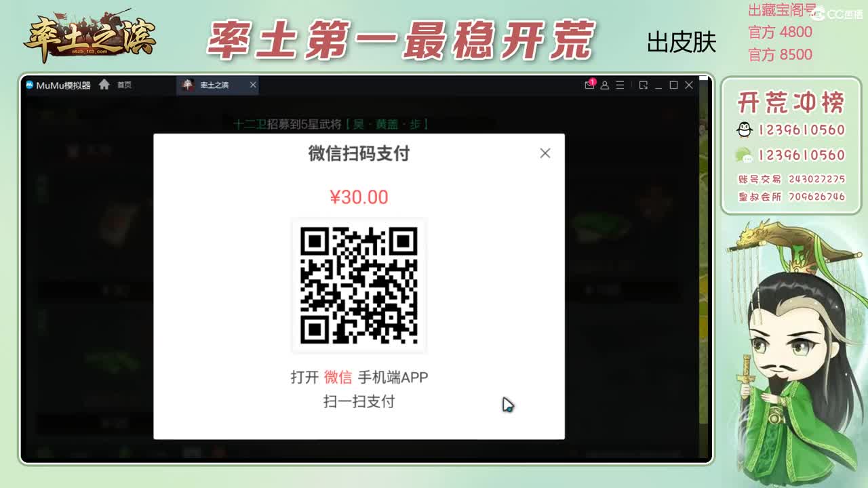Open the user account icon
Viewport: 868px width, 488px height.
[604, 85]
